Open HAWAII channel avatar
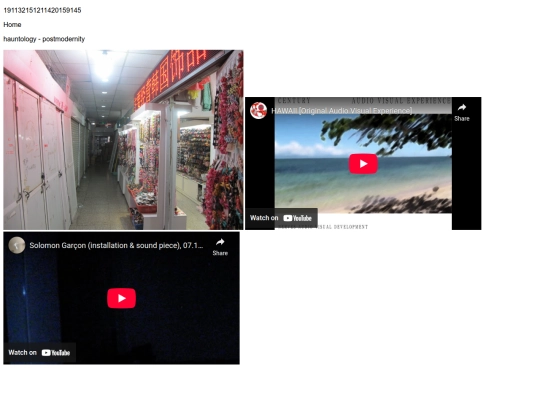This screenshot has height=405, width=540. coord(258,111)
